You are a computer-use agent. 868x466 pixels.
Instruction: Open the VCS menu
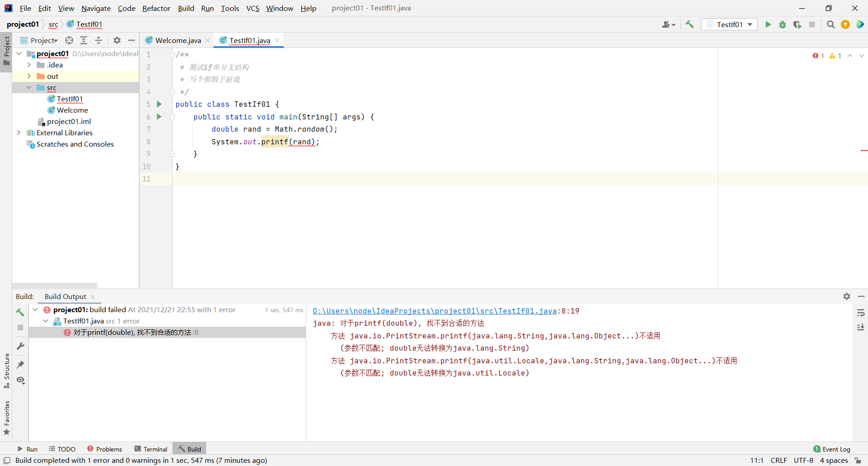pyautogui.click(x=253, y=8)
